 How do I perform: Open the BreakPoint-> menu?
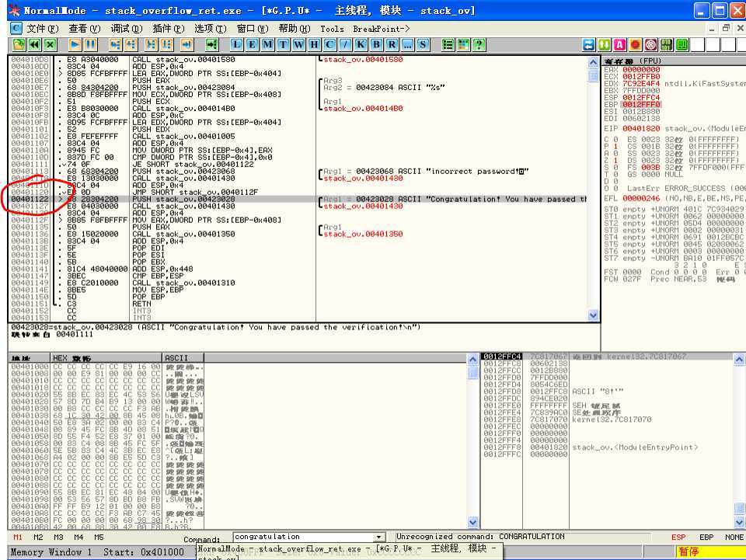[381, 29]
